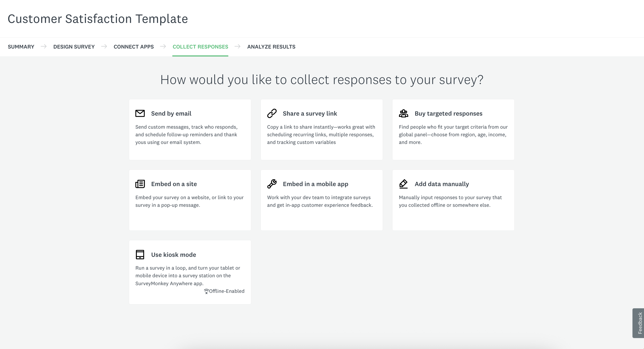
Task: Click the Buy targeted responses description text
Action: [x=453, y=135]
